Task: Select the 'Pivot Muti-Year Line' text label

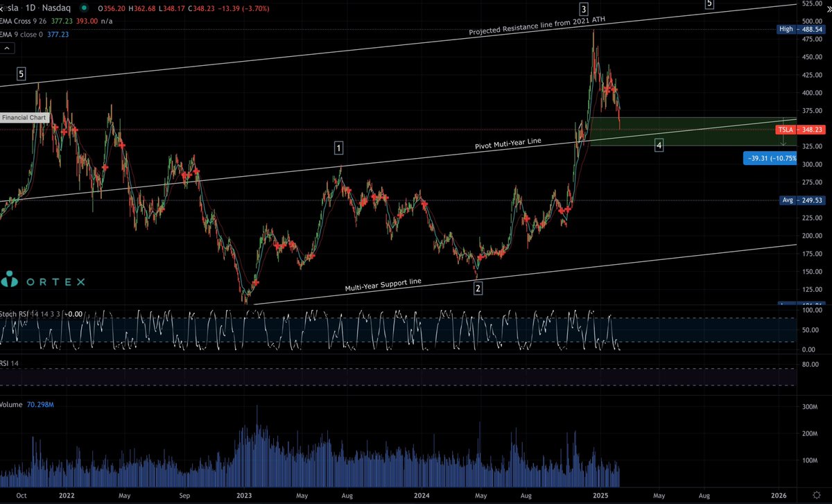Action: pyautogui.click(x=508, y=146)
